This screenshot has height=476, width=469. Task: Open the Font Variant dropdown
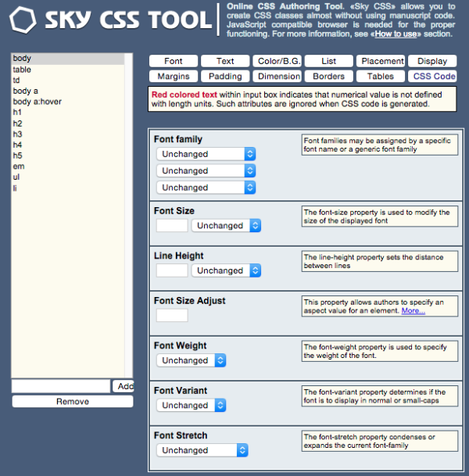click(x=192, y=406)
